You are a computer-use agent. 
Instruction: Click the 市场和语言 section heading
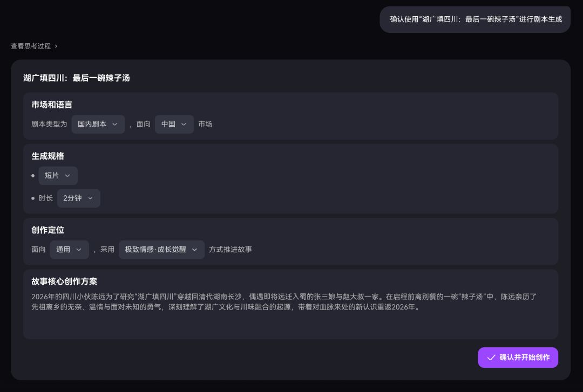pos(52,105)
